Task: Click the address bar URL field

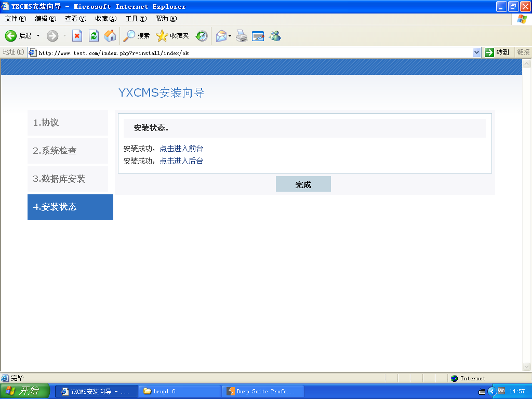Action: click(255, 52)
